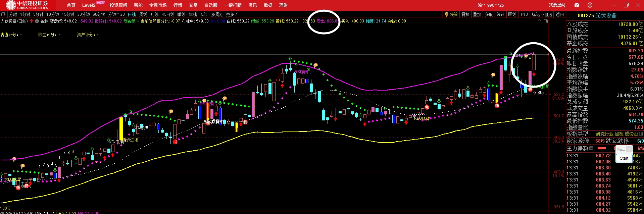Switch to the 分钟*120 period tab
644x214 pixels.
(116, 14)
